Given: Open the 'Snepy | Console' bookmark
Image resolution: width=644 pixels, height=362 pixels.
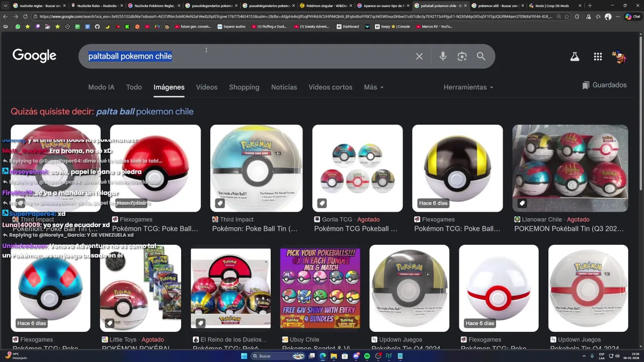Looking at the screenshot, I should click(392, 27).
